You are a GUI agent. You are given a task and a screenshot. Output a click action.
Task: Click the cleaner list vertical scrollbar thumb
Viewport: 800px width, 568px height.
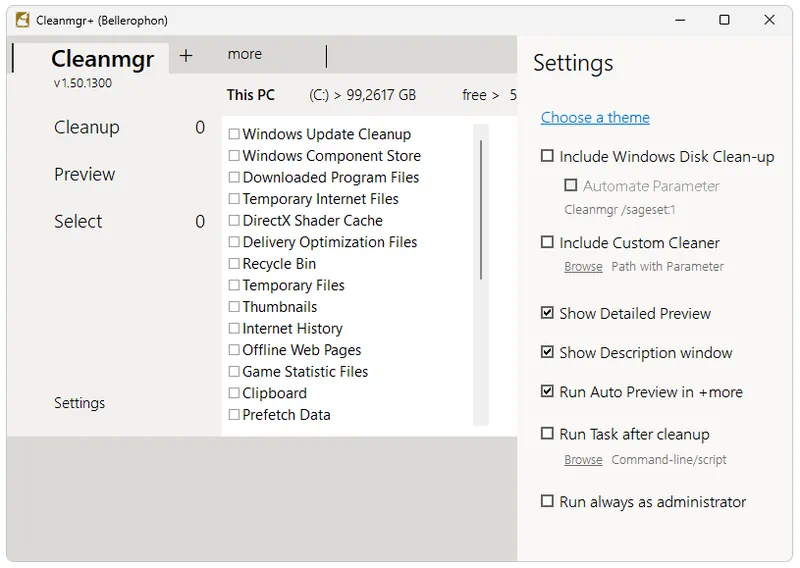(x=481, y=210)
